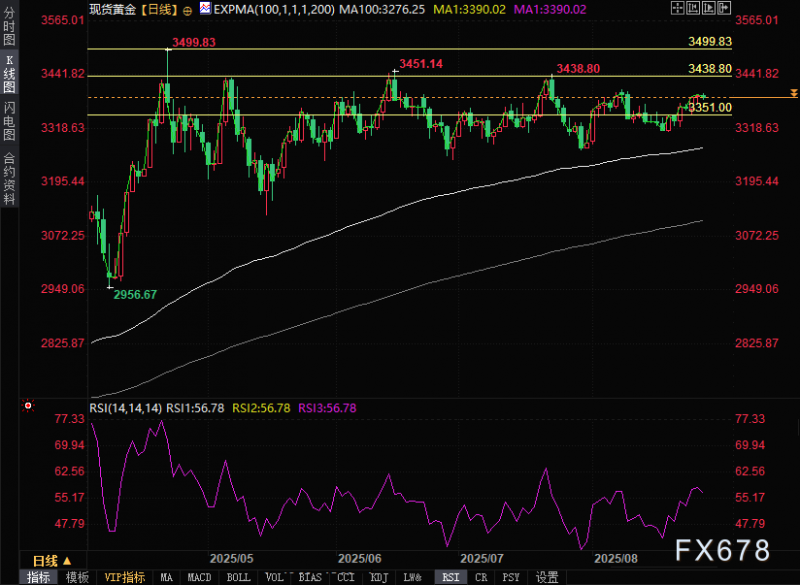800x585 pixels.
Task: Click the 2025/05 date axis label
Action: pos(232,558)
